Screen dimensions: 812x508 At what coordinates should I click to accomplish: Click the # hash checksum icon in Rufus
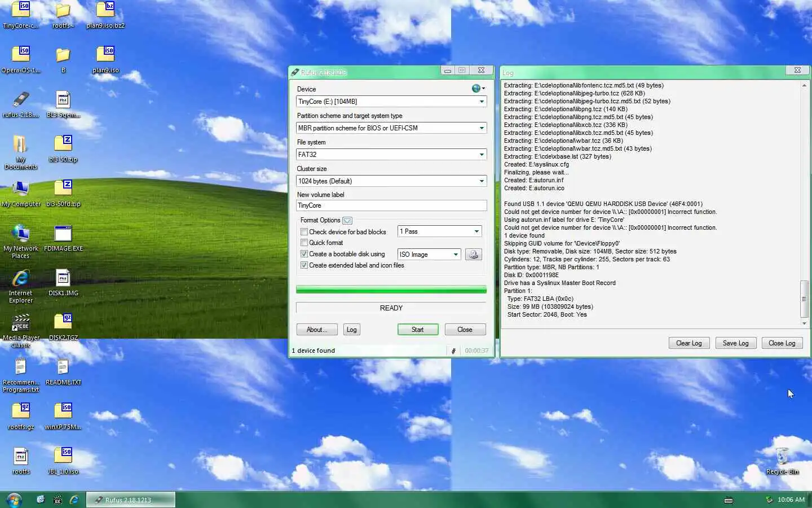pyautogui.click(x=453, y=351)
